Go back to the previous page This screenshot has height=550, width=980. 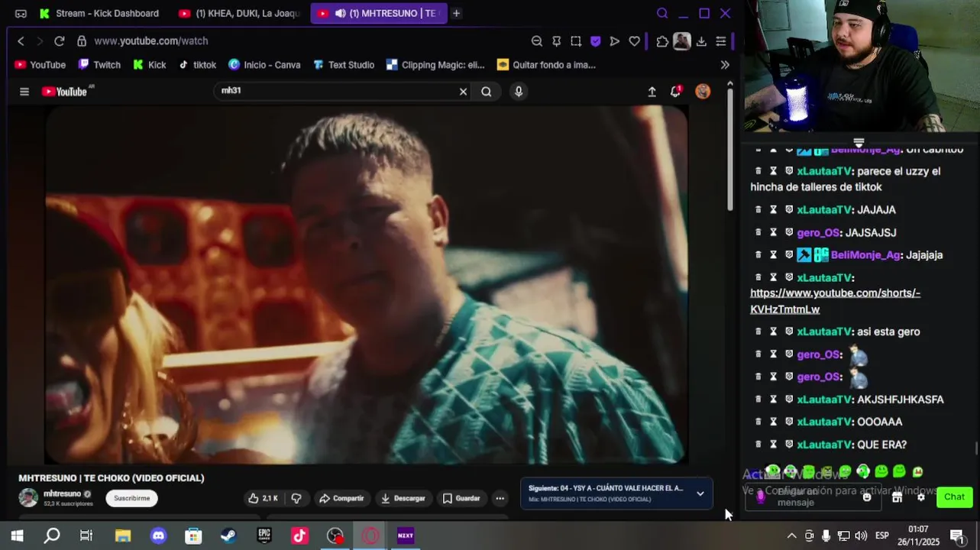(x=21, y=41)
